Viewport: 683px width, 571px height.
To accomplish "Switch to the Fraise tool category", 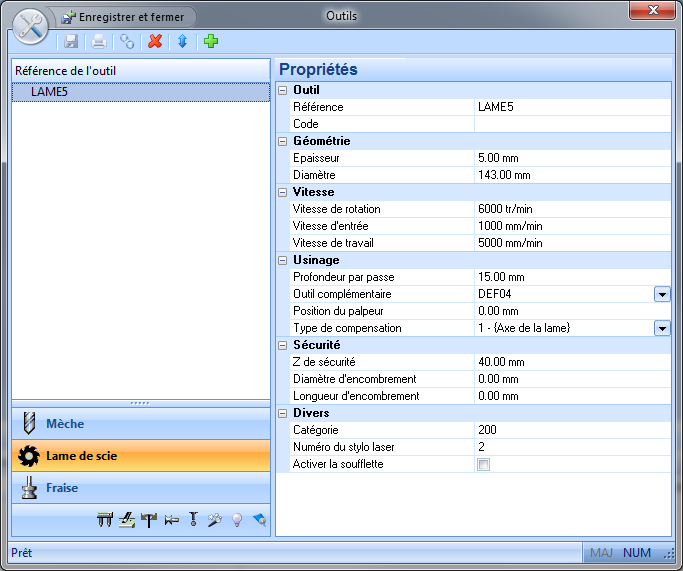I will (x=141, y=488).
